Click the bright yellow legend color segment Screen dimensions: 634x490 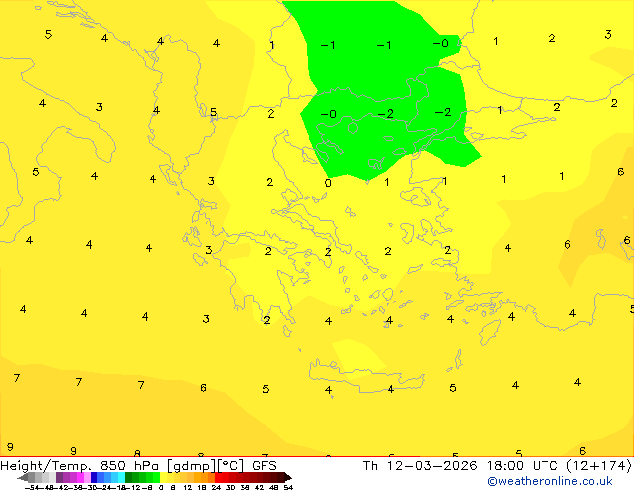pyautogui.click(x=164, y=477)
